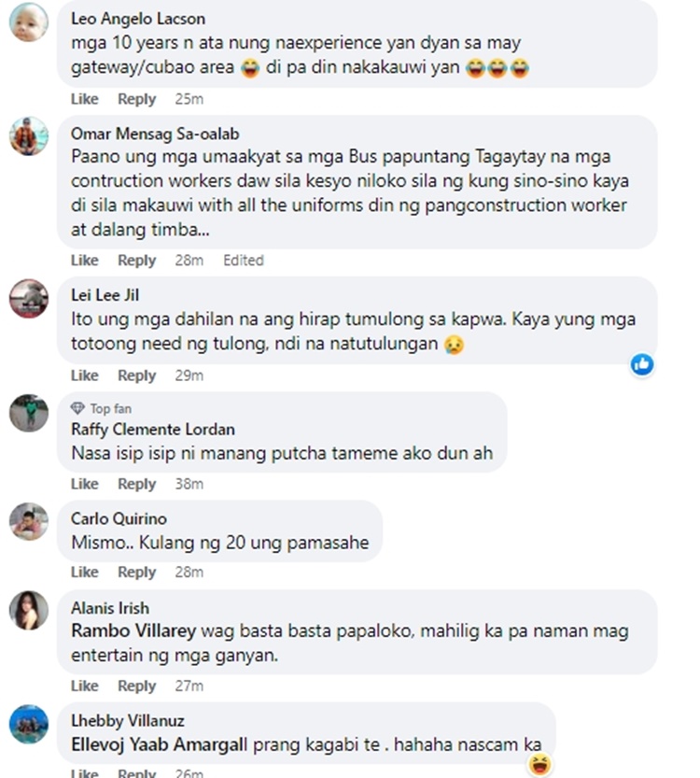Reply to Omar Mensag Sa-oalab's comment
The image size is (700, 778).
[136, 261]
